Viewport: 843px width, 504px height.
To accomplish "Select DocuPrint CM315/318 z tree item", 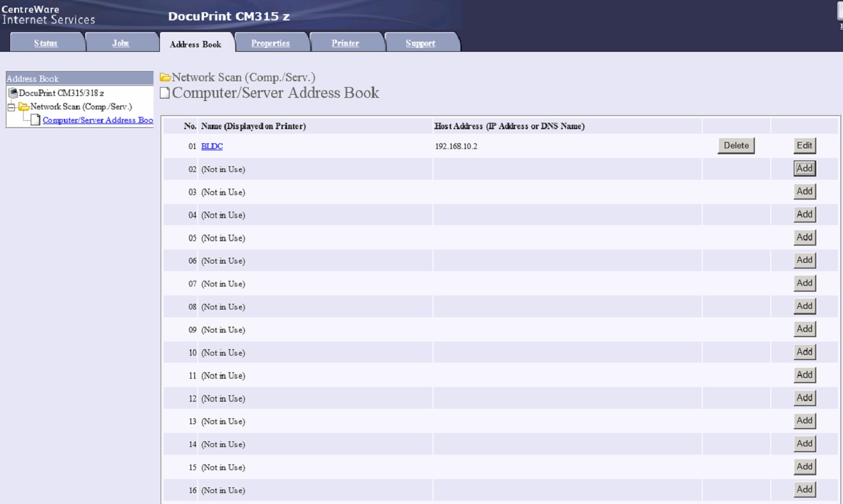I will 61,93.
